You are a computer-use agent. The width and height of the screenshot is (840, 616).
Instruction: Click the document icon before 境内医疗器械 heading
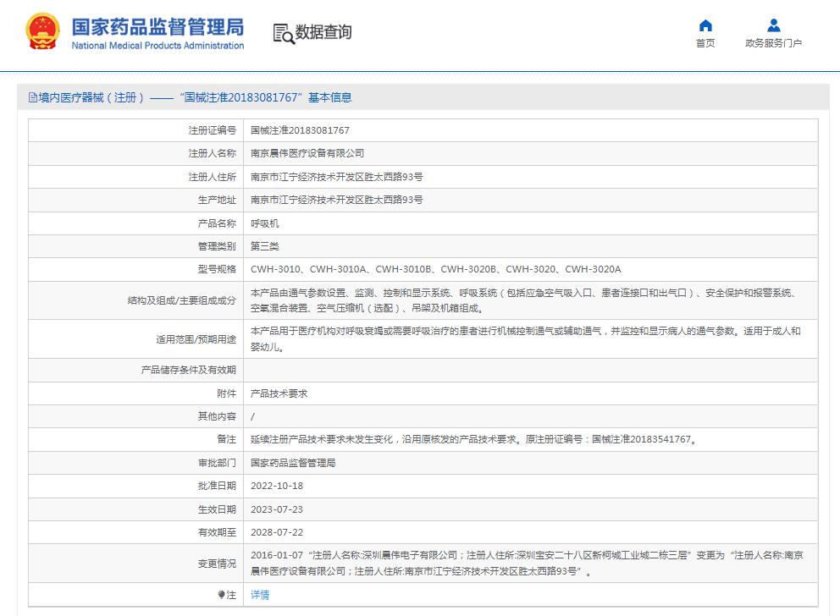coord(32,97)
